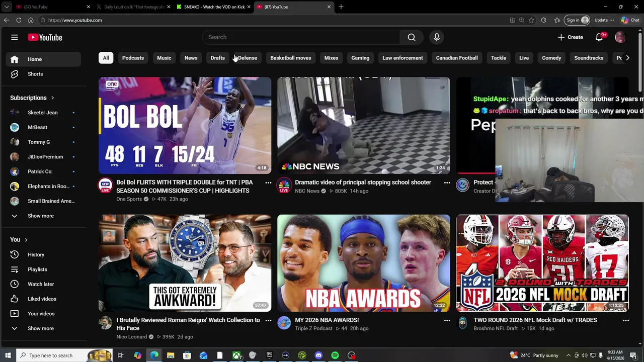
Task: Open Bol Bol video title link
Action: click(x=185, y=187)
